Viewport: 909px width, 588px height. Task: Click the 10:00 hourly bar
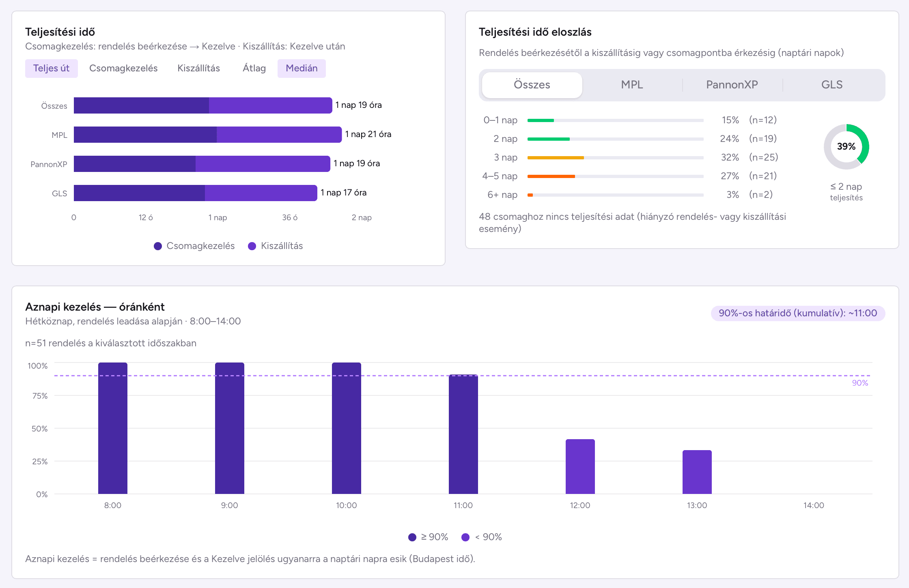[347, 428]
